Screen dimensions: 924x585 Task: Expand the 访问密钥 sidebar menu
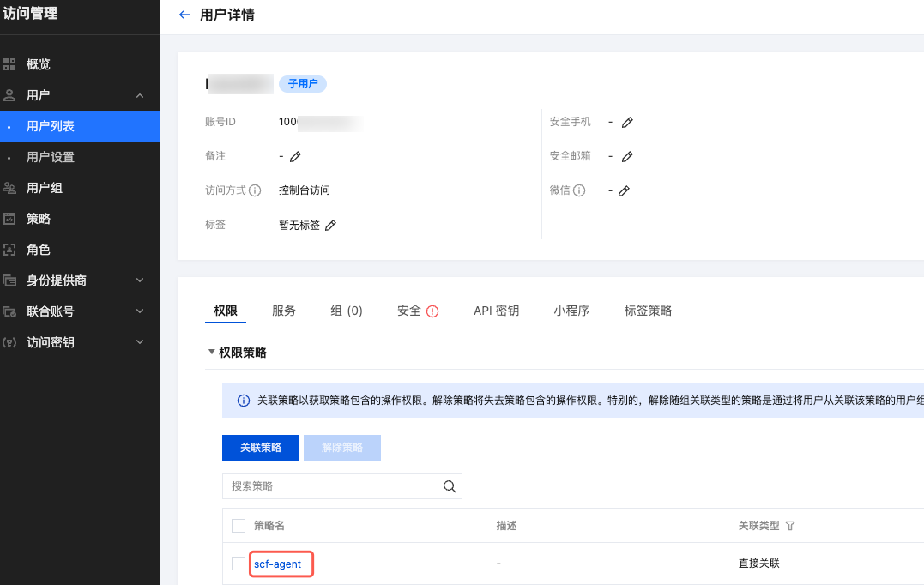click(x=140, y=342)
